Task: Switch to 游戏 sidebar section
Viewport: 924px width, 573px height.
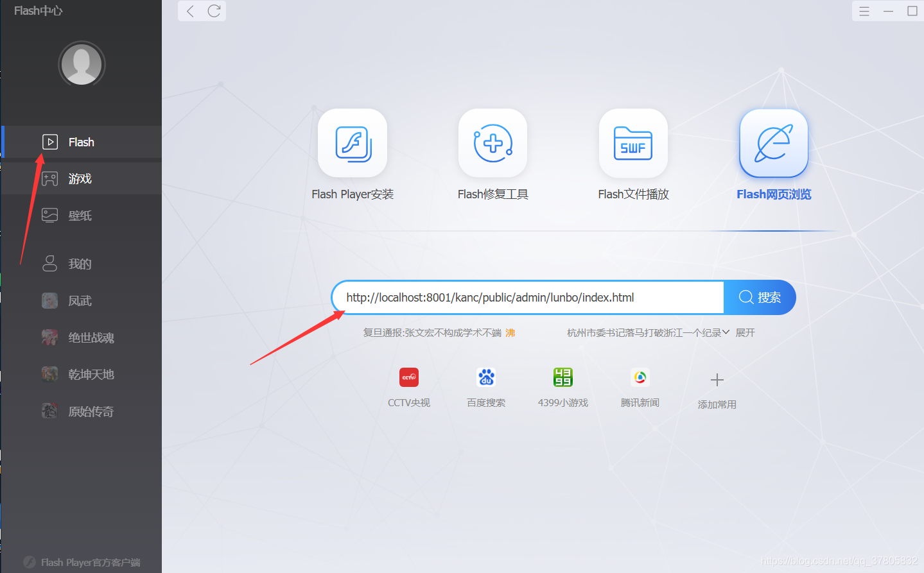Action: 82,178
